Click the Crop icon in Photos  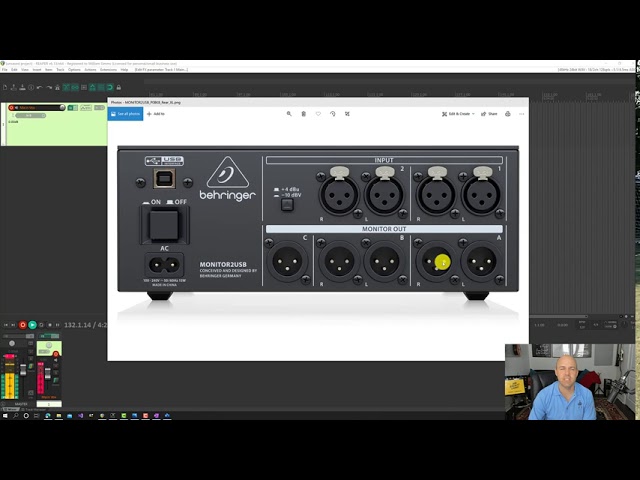[x=347, y=114]
